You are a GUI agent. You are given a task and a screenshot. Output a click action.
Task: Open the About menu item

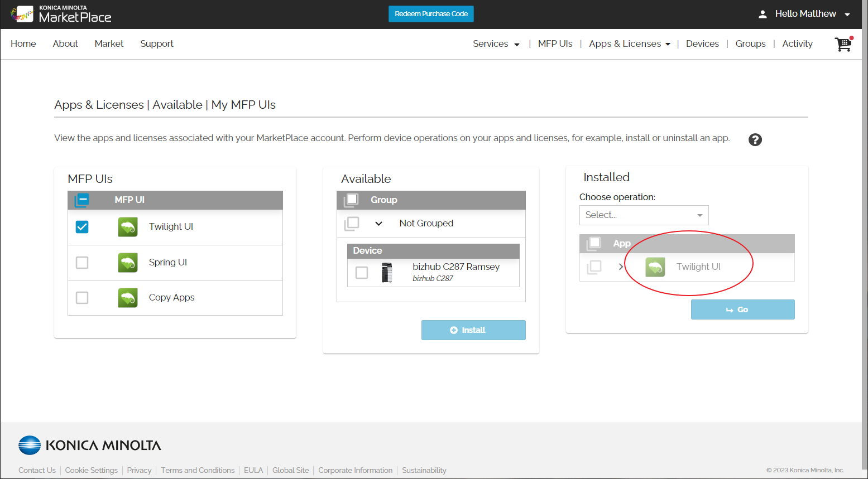[x=65, y=44]
